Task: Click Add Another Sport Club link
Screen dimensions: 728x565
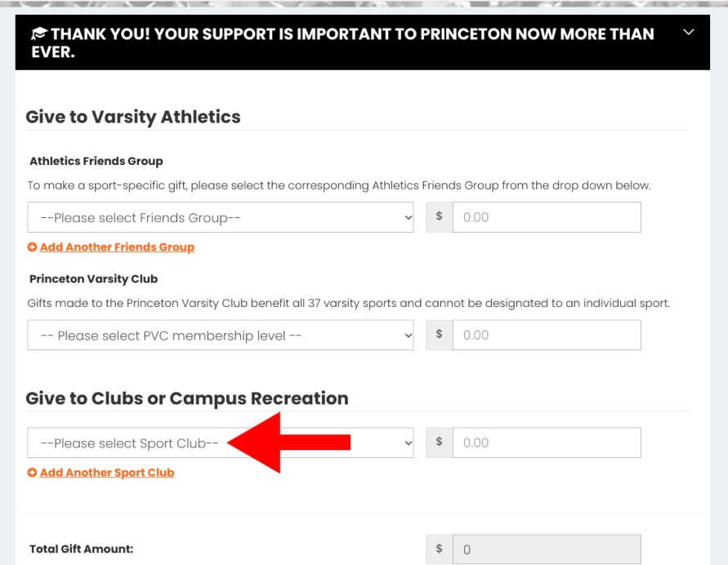Action: tap(107, 473)
